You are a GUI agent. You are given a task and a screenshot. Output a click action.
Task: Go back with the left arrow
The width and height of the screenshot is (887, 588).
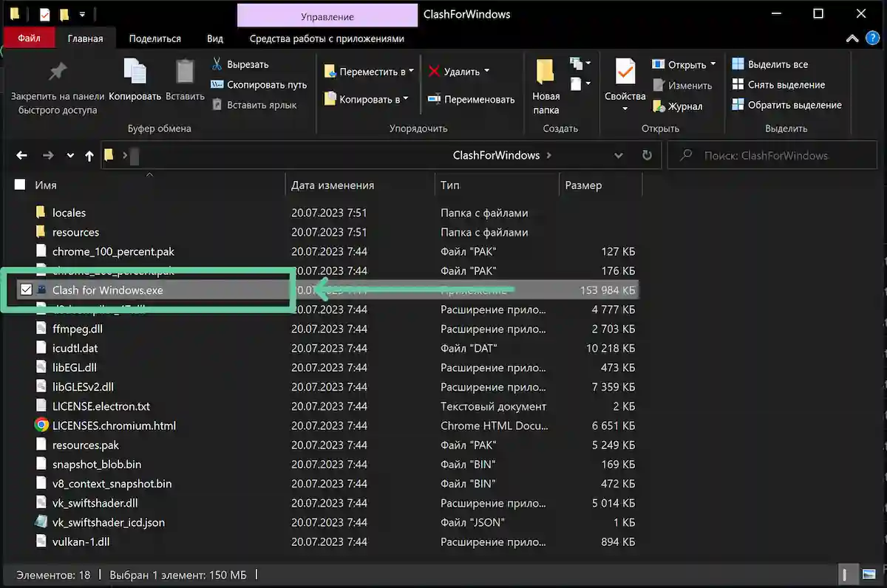coord(21,156)
